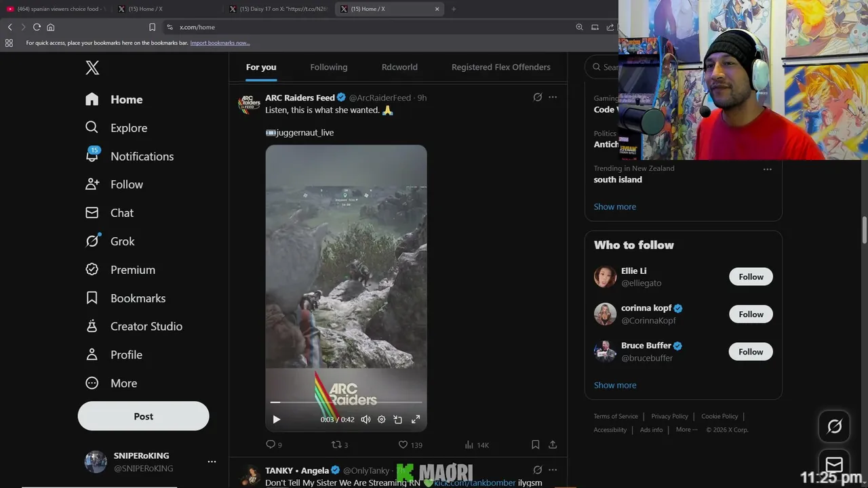868x488 pixels.
Task: Expand the video to fullscreen
Action: point(416,420)
